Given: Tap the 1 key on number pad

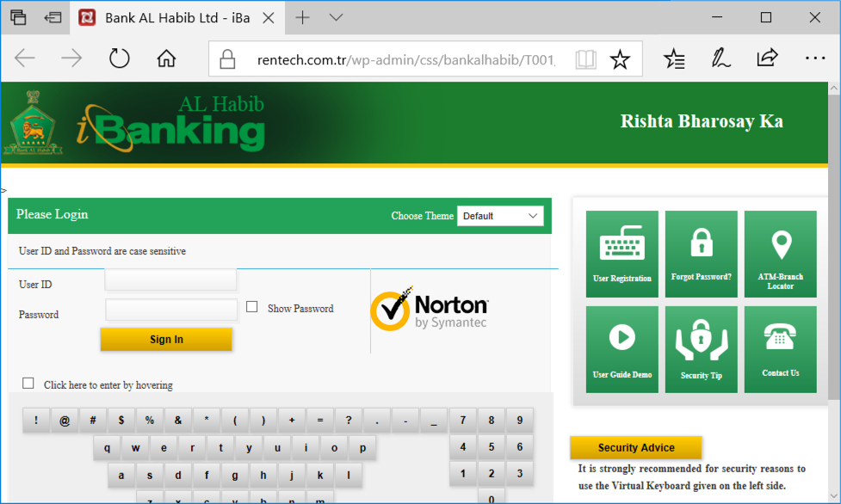Looking at the screenshot, I should tap(463, 474).
